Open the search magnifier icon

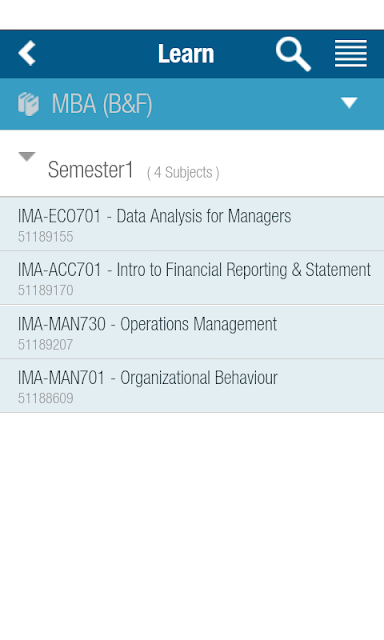point(293,54)
